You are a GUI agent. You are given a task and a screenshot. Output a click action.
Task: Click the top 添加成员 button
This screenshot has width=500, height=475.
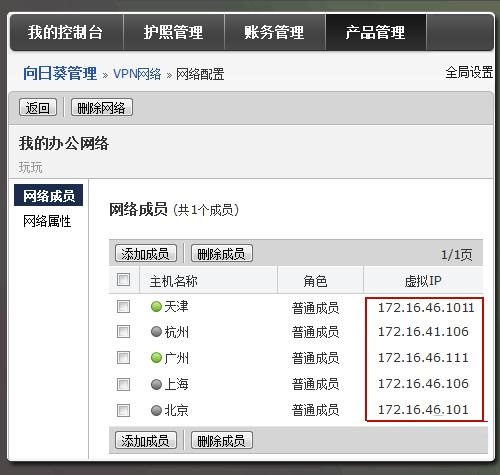tap(146, 254)
